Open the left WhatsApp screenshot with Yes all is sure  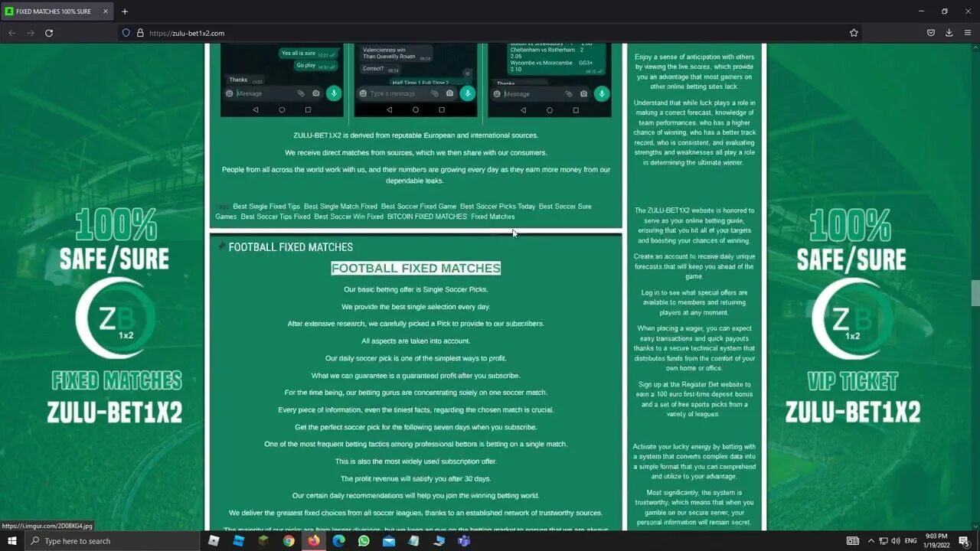click(x=282, y=80)
